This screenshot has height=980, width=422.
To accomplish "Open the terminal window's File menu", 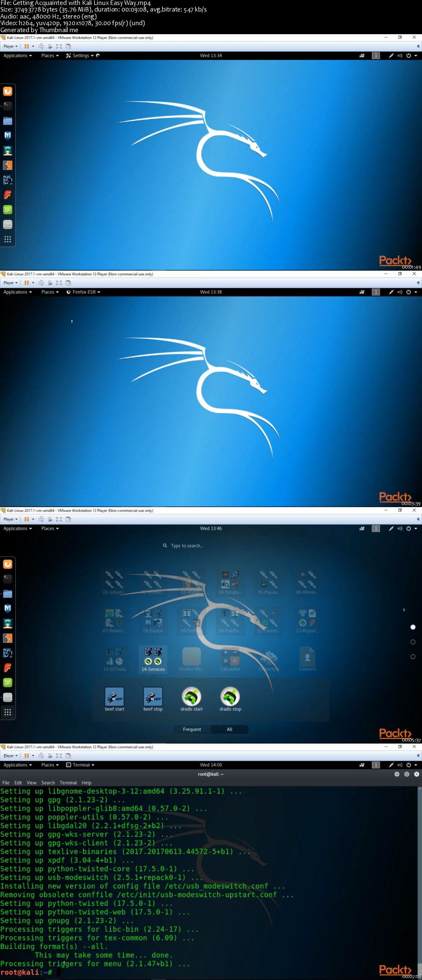I will coord(6,783).
